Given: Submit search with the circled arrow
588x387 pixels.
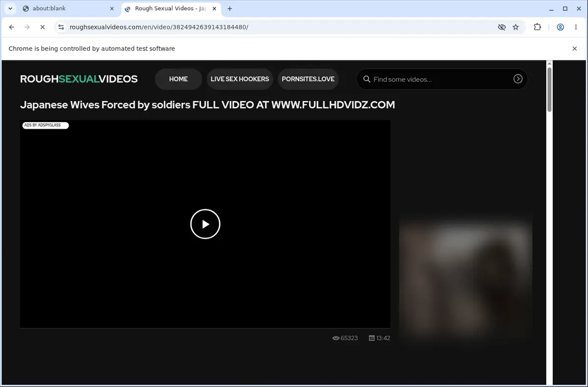Looking at the screenshot, I should coord(518,79).
